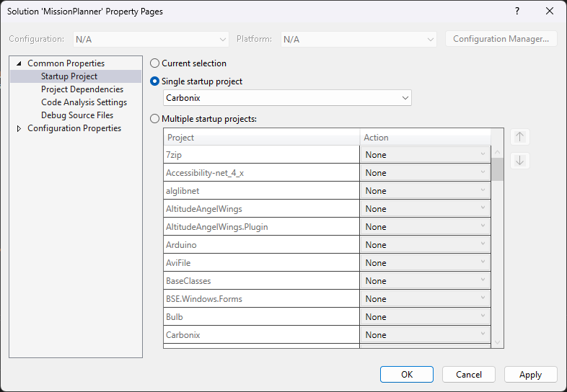567x392 pixels.
Task: Open Code Analysis Settings page
Action: pos(84,102)
